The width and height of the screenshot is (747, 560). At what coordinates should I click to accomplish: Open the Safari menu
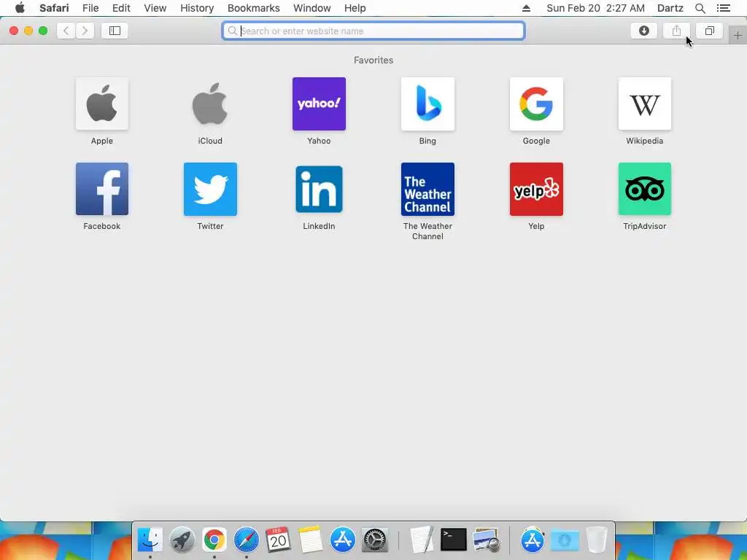(x=54, y=8)
